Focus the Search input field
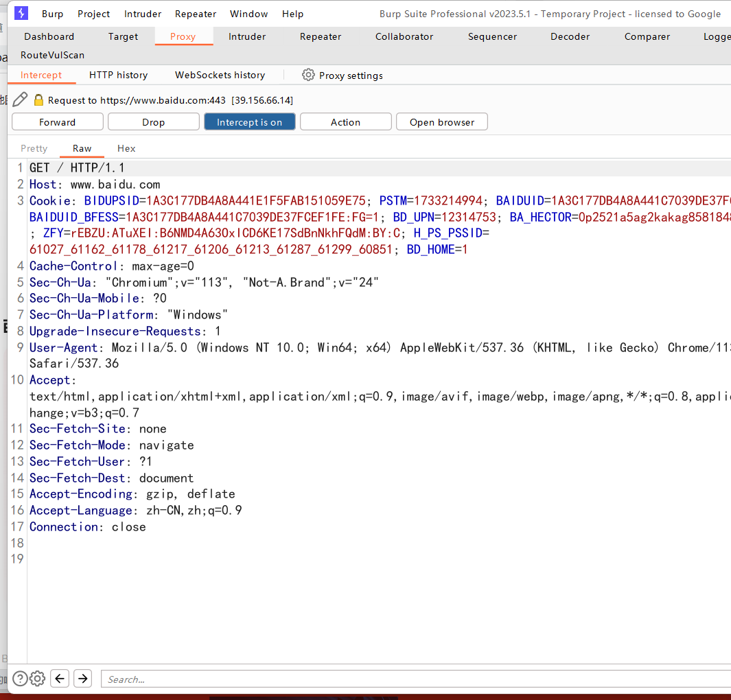 tap(416, 679)
